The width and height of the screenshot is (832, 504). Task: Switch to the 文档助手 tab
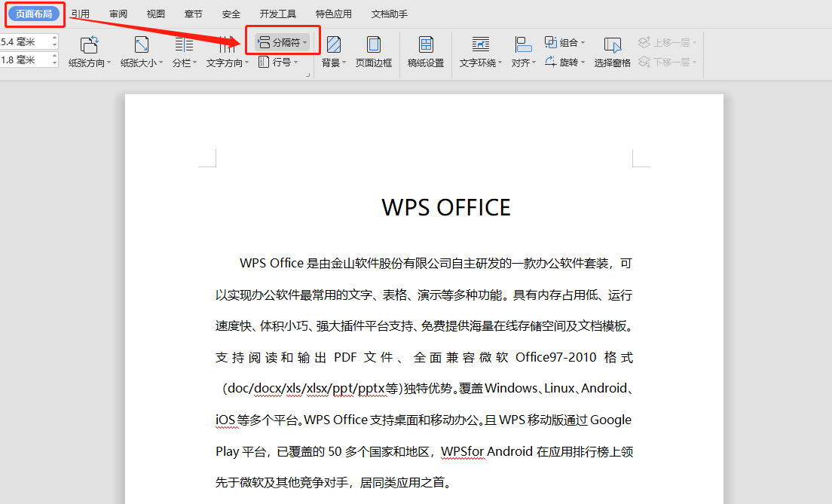click(390, 14)
